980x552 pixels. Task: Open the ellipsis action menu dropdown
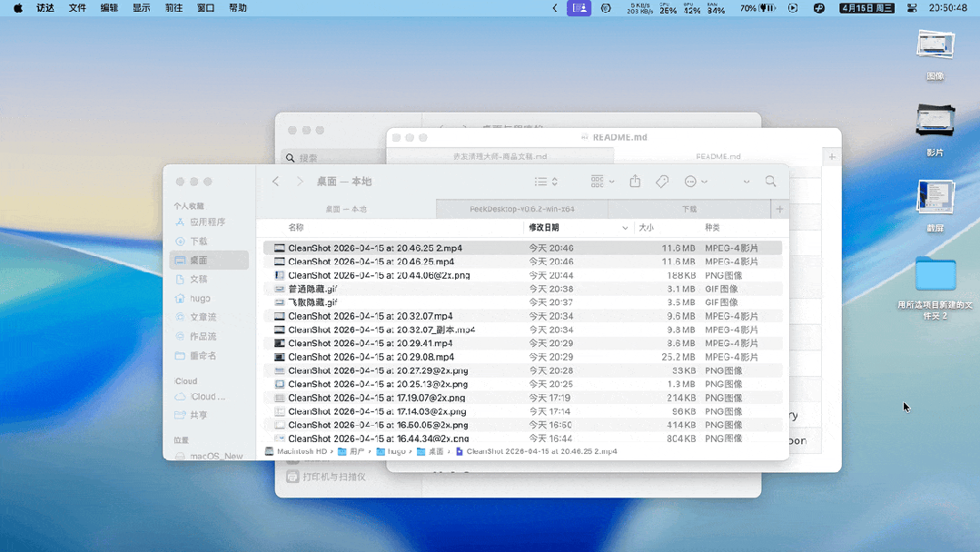click(696, 181)
